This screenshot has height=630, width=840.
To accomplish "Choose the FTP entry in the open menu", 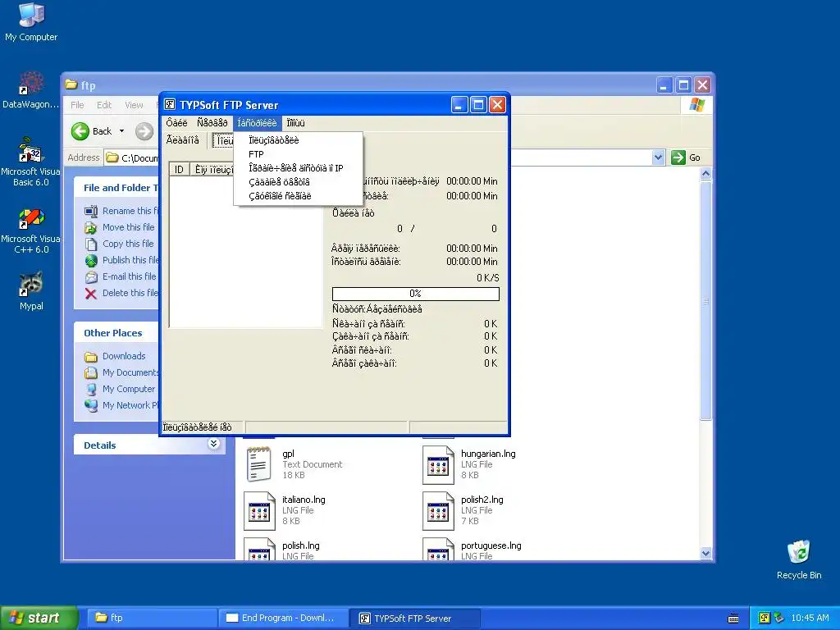I will tap(298, 154).
